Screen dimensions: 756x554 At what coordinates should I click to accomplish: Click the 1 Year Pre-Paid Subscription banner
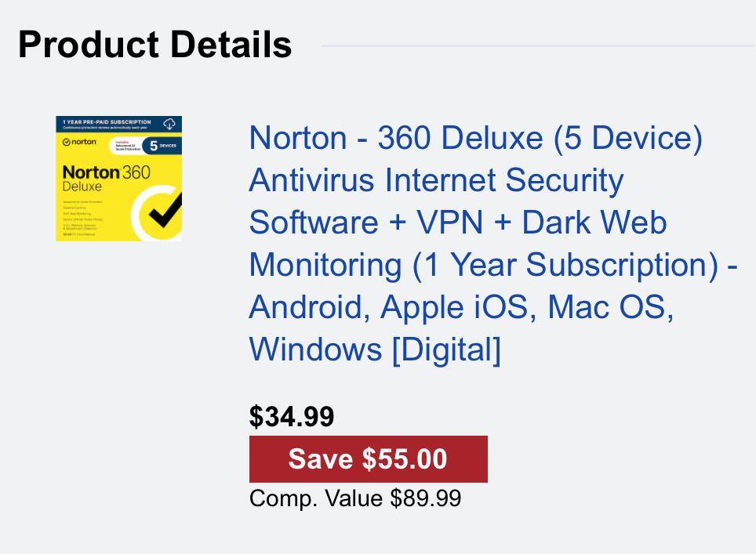(x=107, y=123)
